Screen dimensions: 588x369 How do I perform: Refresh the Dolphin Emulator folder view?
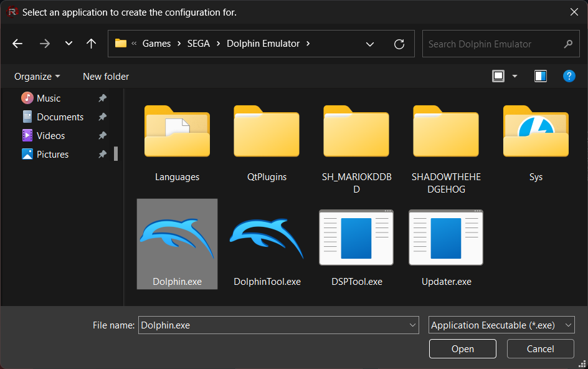399,44
